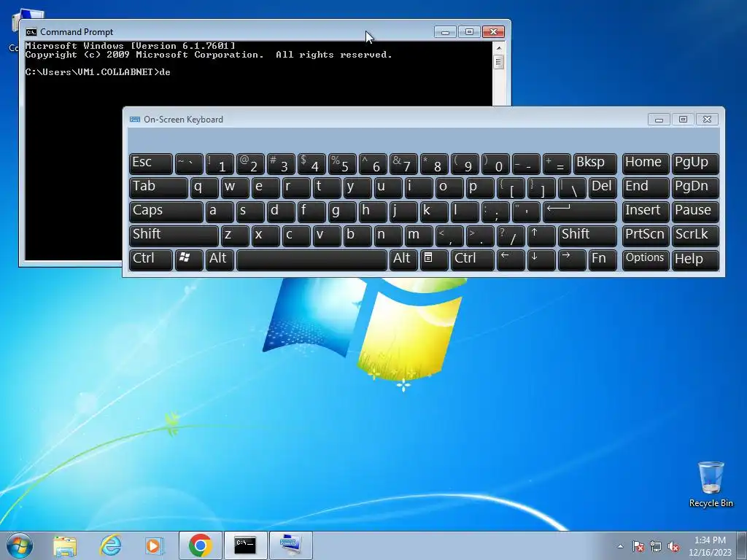
Task: Open Windows Media Player from the taskbar
Action: tap(155, 545)
